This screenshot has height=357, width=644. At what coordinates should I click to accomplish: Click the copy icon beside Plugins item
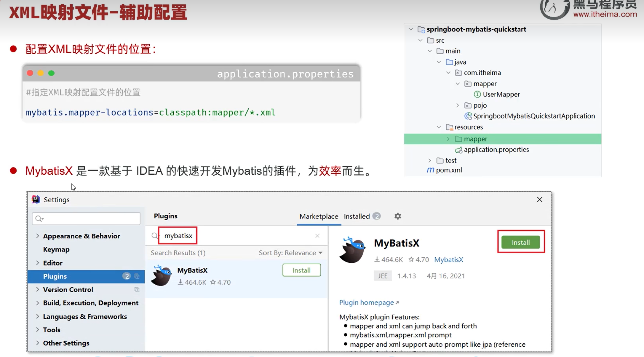click(137, 276)
